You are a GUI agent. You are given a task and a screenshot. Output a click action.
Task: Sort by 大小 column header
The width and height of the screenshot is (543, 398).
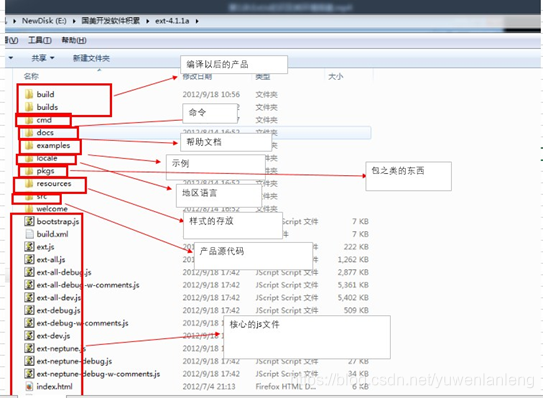tap(336, 77)
